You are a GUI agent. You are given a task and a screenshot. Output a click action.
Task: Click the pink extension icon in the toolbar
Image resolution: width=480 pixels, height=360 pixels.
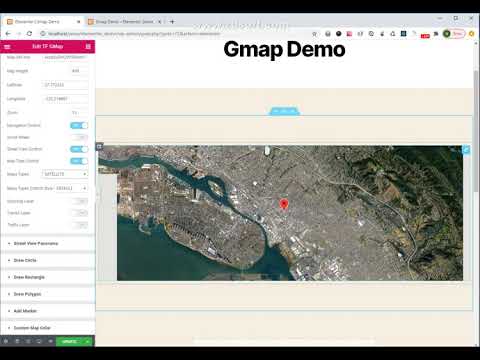tap(349, 34)
